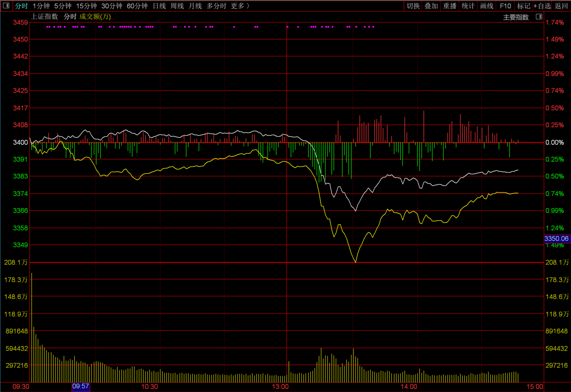Switch to the 分时 tab
This screenshot has height=392, width=571.
[x=21, y=6]
